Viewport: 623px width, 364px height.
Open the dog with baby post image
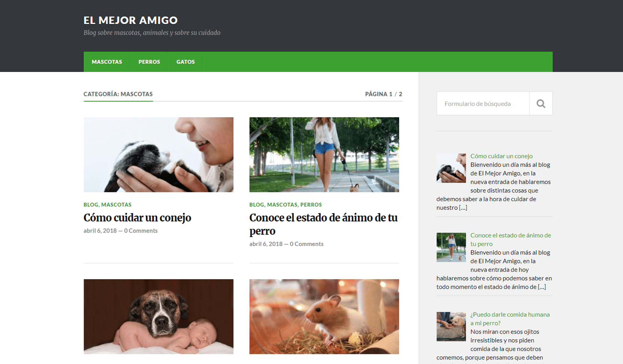[x=158, y=316]
